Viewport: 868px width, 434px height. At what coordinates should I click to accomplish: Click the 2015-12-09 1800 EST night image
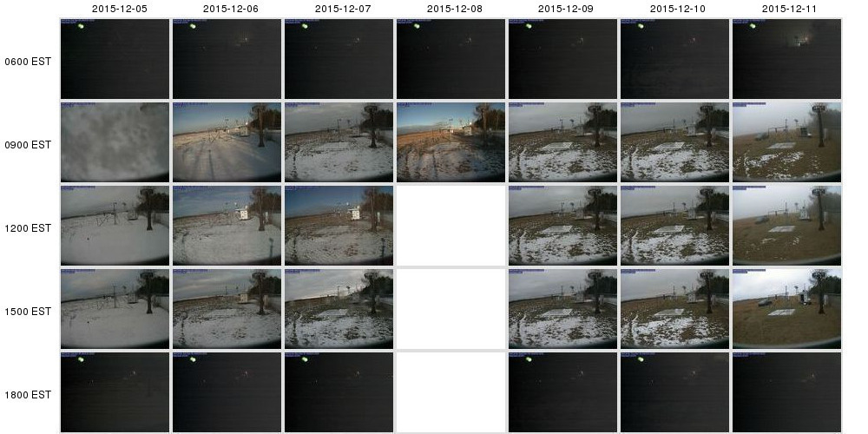(562, 392)
